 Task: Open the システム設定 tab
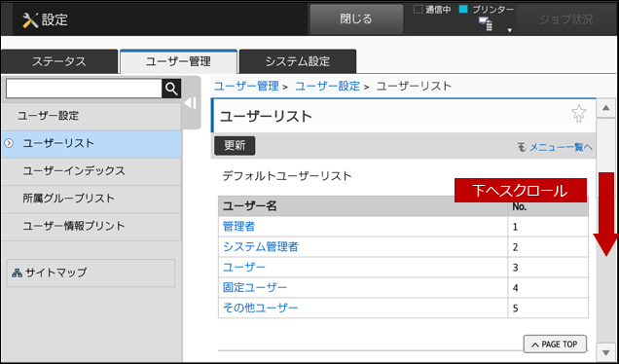[298, 61]
